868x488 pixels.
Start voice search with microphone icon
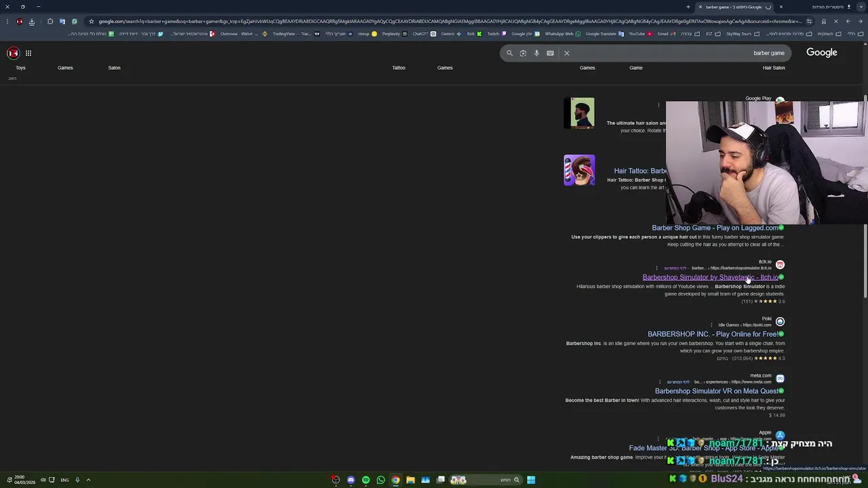pos(536,53)
